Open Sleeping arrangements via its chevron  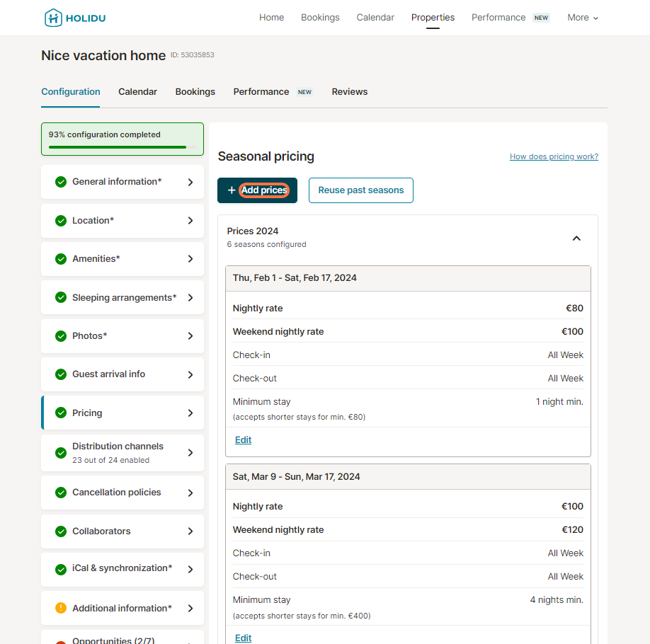(x=190, y=298)
